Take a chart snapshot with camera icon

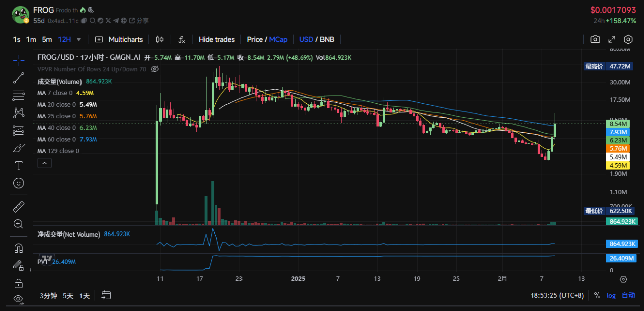click(x=595, y=39)
